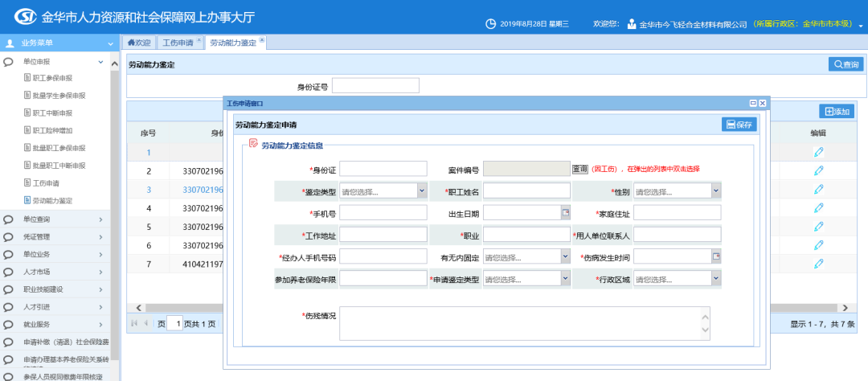This screenshot has width=868, height=381.
Task: Open the header dropdown arrow at far right
Action: click(861, 26)
